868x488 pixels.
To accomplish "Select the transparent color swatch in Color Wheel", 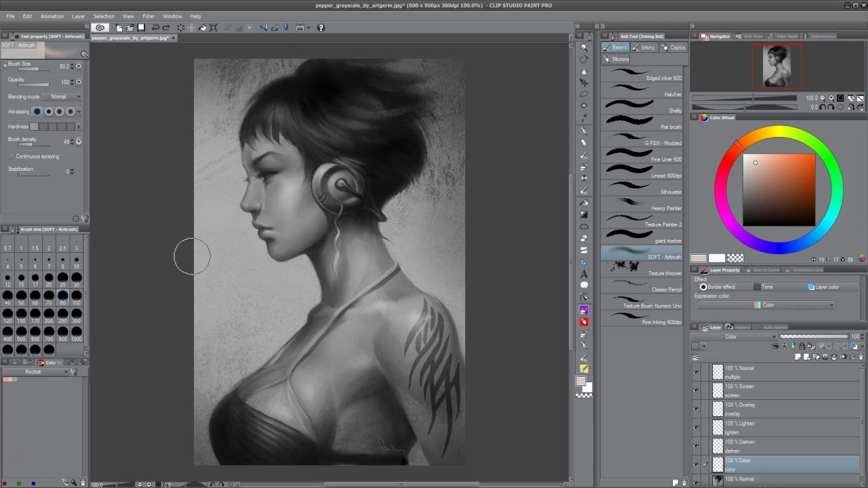I will [x=735, y=258].
